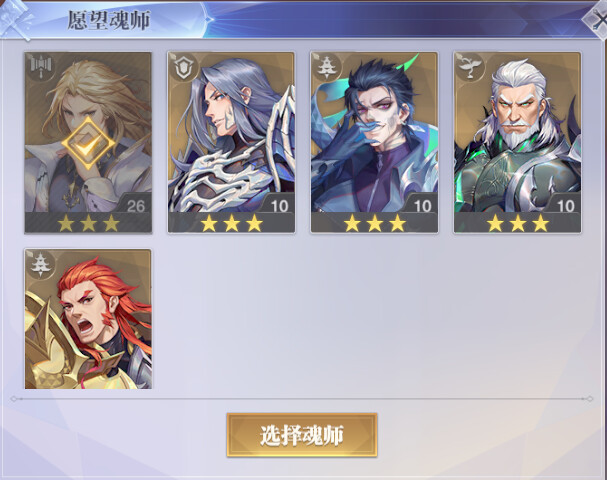Select the white-bearded old soul master card
The height and width of the screenshot is (480, 607).
[x=518, y=142]
